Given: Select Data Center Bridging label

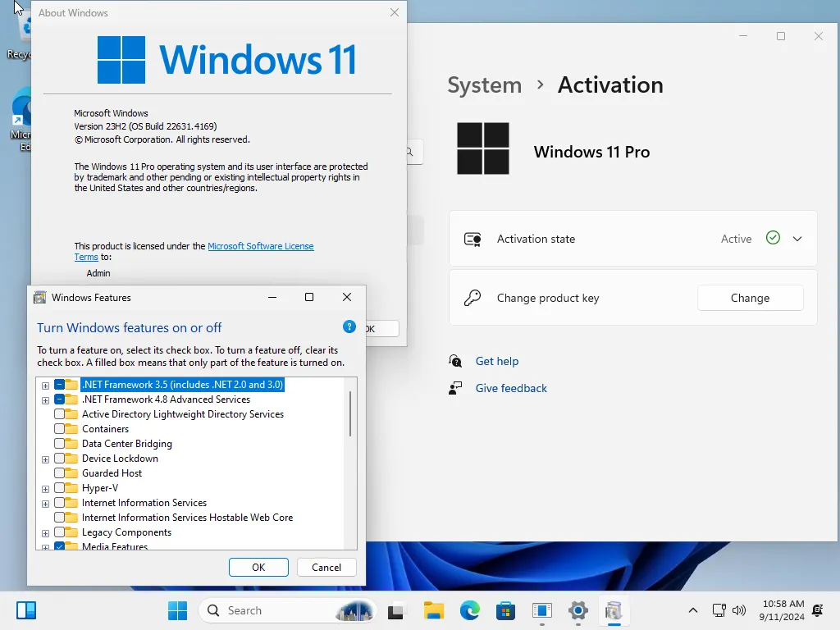Looking at the screenshot, I should [127, 444].
